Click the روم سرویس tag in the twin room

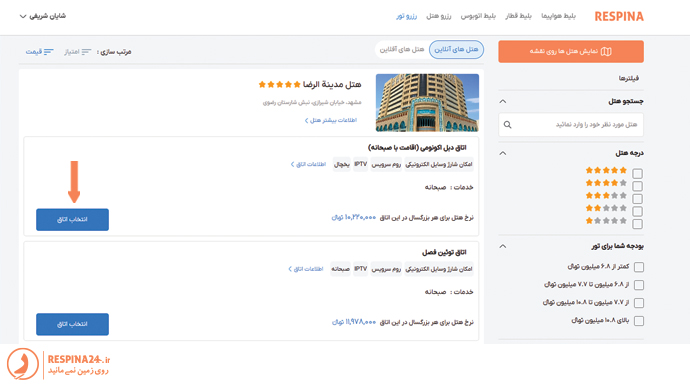(386, 269)
